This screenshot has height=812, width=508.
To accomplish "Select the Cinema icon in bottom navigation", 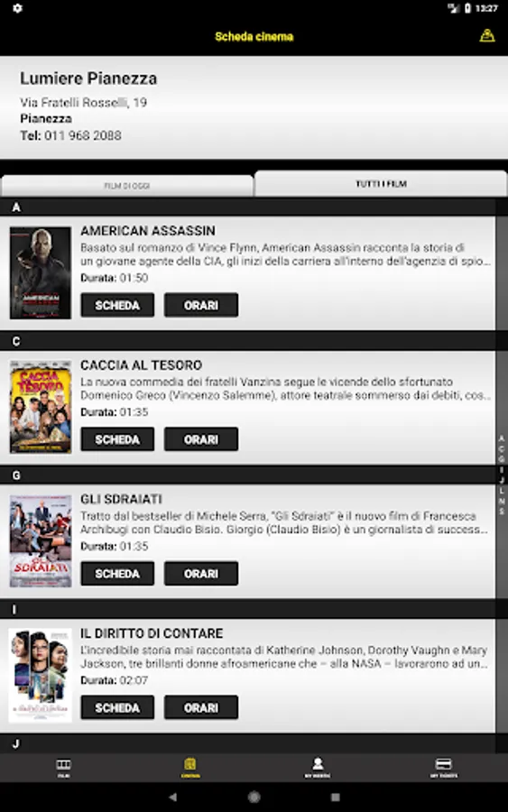I will point(190,768).
